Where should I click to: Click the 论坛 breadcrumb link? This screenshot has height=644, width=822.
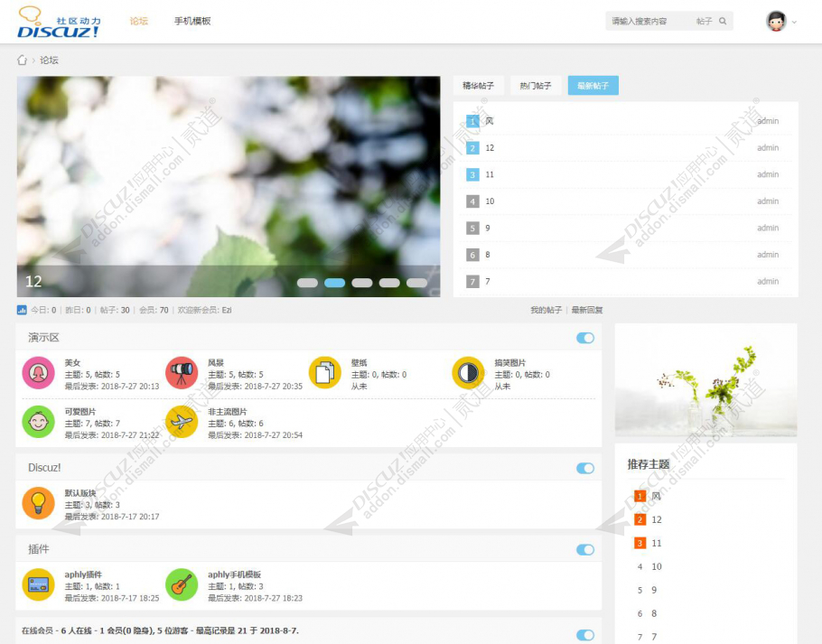pyautogui.click(x=49, y=61)
